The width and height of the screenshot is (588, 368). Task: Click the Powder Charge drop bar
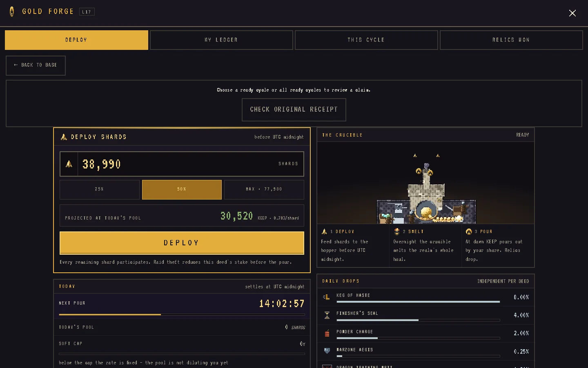(x=418, y=338)
